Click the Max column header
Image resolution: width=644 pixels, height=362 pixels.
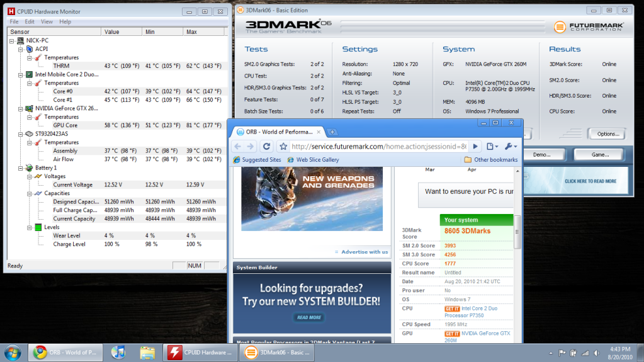click(x=204, y=31)
